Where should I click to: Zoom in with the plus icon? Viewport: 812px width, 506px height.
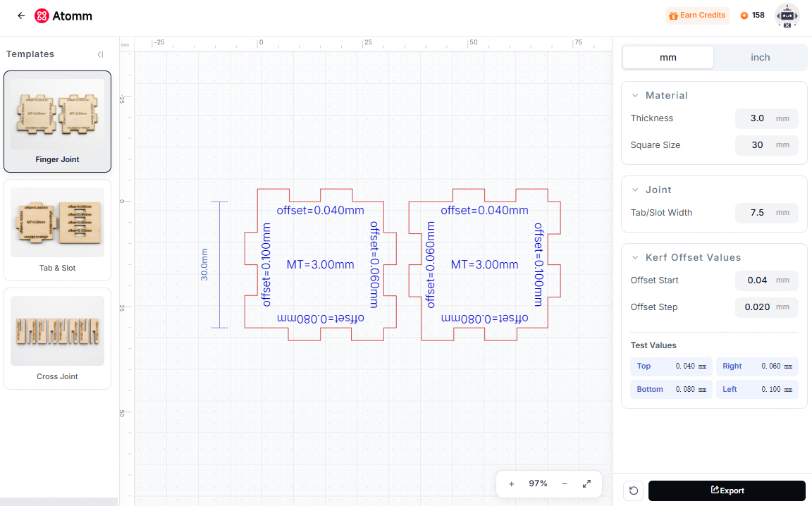pos(511,483)
